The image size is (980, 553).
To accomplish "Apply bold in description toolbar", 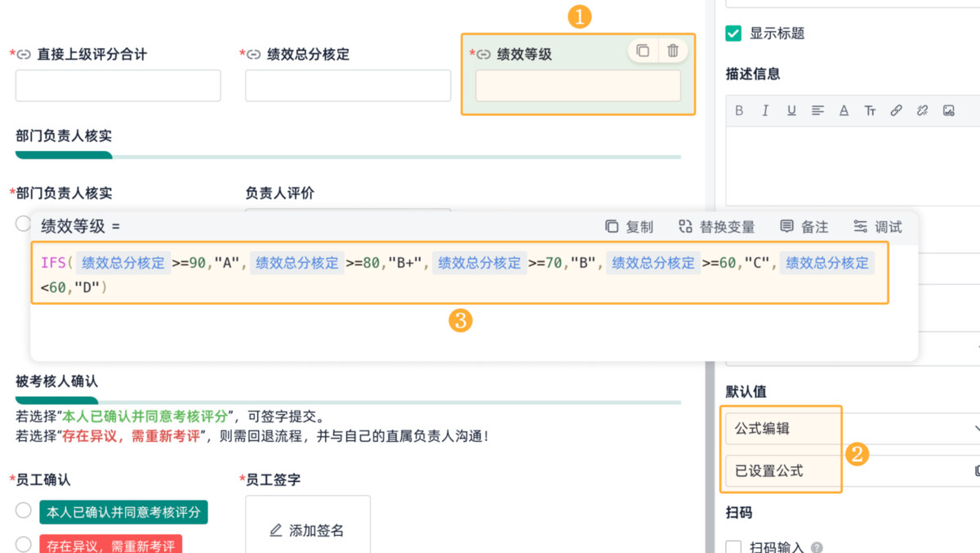I will click(739, 110).
